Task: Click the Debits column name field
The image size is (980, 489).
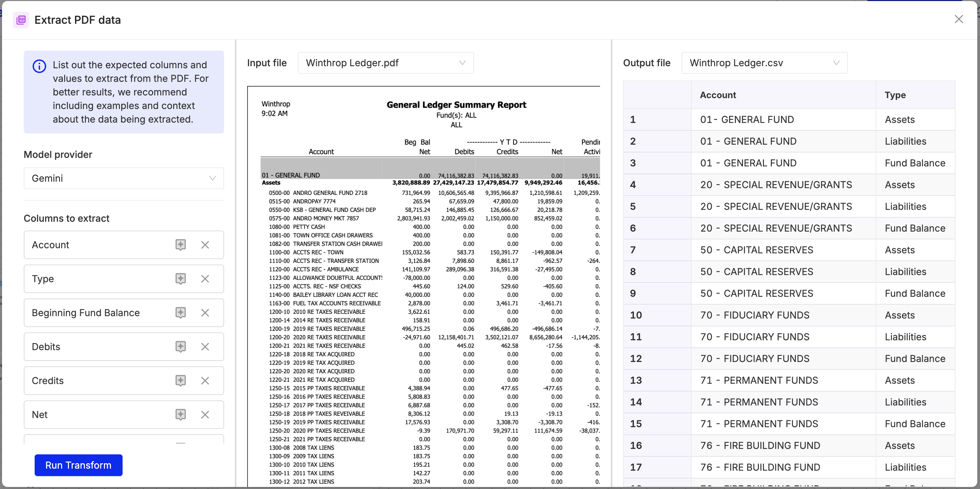Action: point(95,347)
